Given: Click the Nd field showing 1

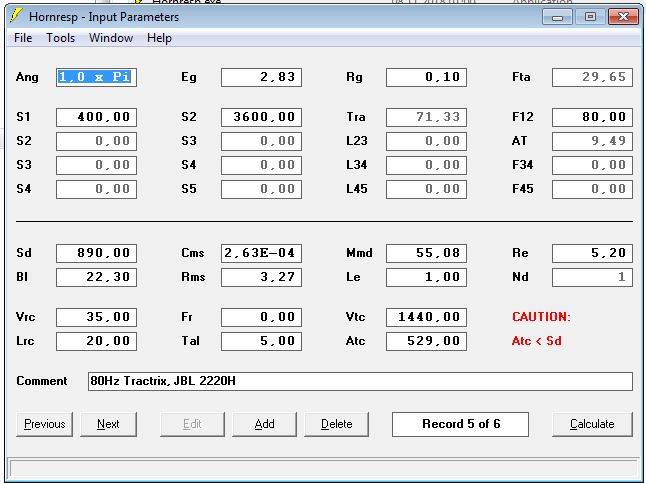Looking at the screenshot, I should click(x=592, y=277).
